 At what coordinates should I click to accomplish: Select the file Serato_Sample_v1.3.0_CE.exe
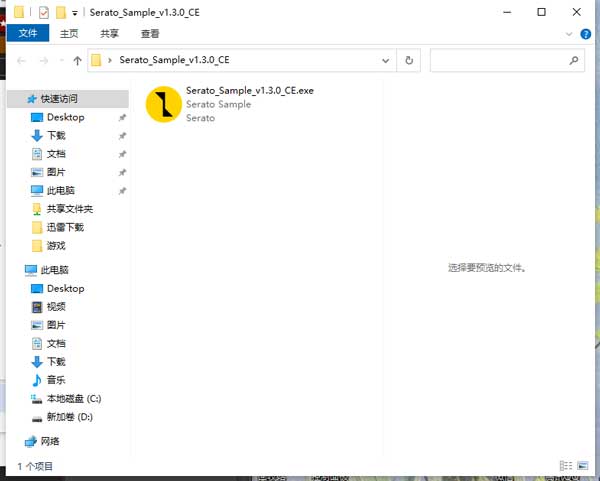[x=250, y=91]
